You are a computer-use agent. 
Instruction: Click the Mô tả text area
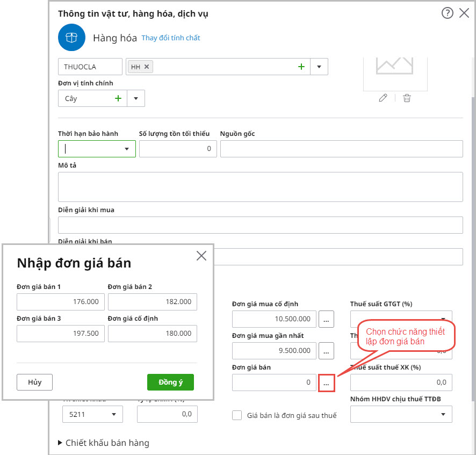point(260,187)
